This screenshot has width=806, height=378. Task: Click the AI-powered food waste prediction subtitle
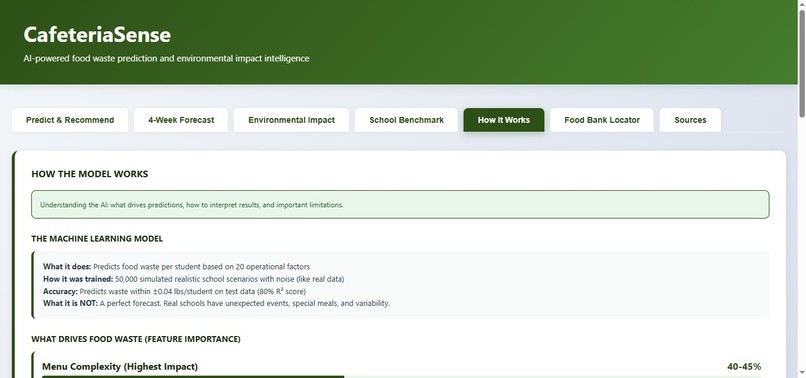coord(166,59)
